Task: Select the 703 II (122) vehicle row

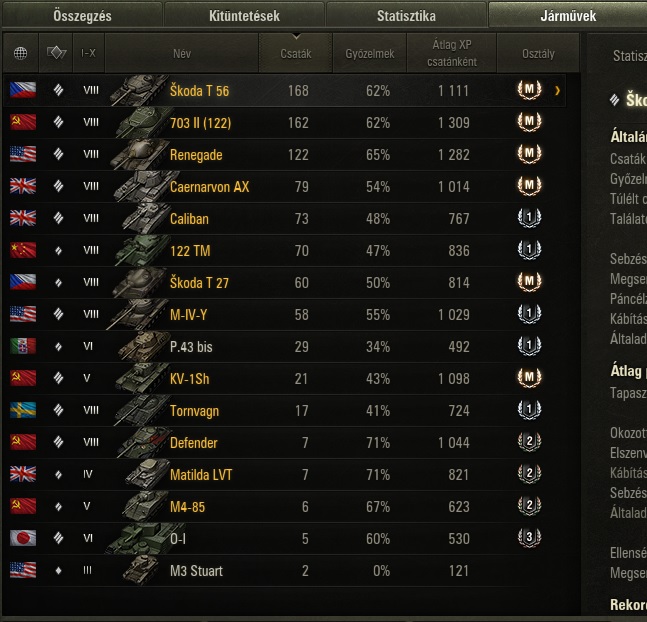Action: coord(285,123)
